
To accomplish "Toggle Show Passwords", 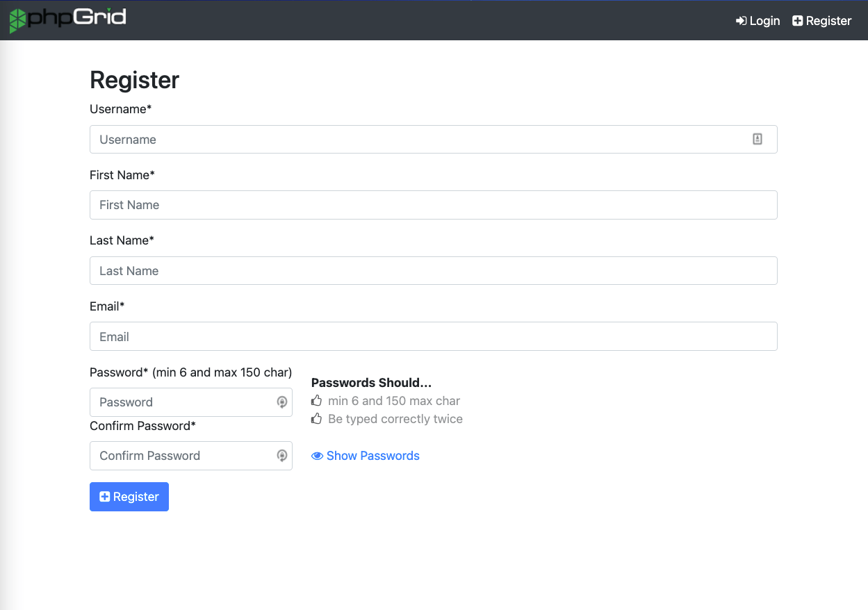I will [366, 456].
